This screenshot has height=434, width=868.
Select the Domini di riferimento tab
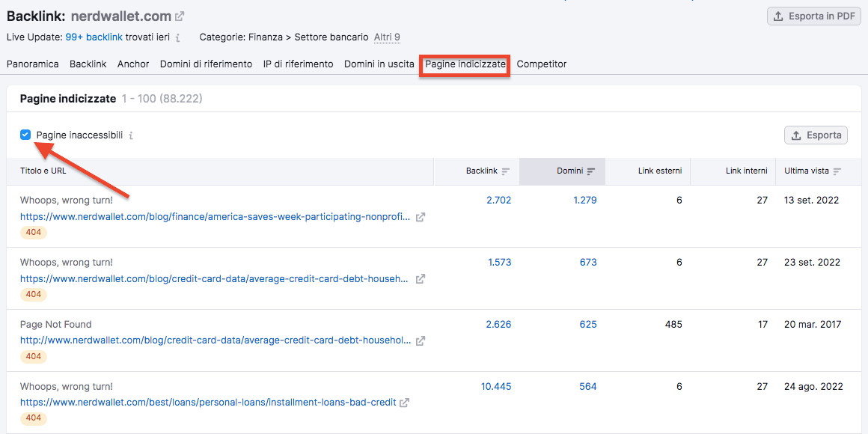coord(206,64)
